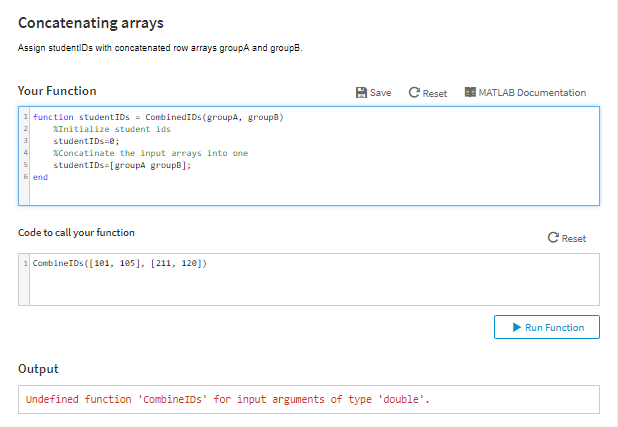Image resolution: width=618 pixels, height=427 pixels.
Task: Click the function declaration line with CombinedIDs
Action: tap(158, 117)
